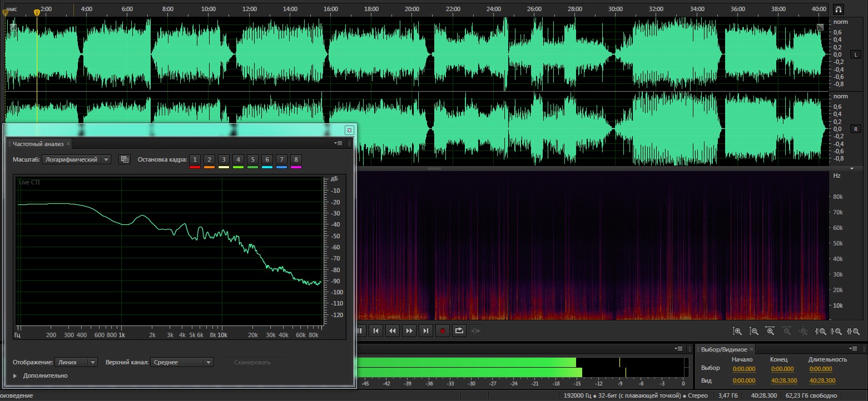Toggle hold frame button 7
The width and height of the screenshot is (868, 401).
pyautogui.click(x=281, y=159)
